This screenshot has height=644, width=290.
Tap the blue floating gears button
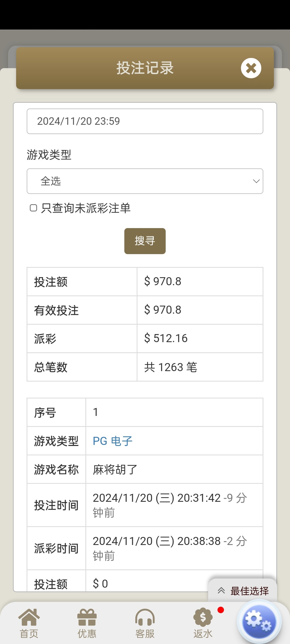[259, 621]
